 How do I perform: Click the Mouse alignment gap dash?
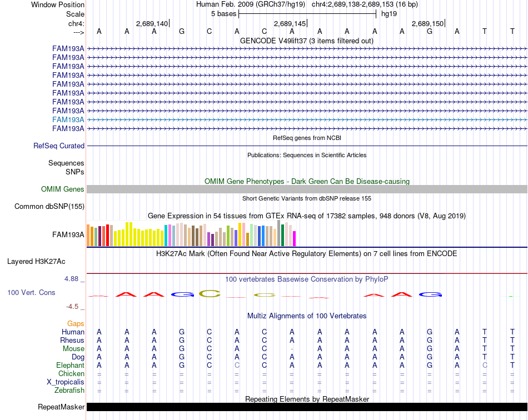[x=292, y=349]
